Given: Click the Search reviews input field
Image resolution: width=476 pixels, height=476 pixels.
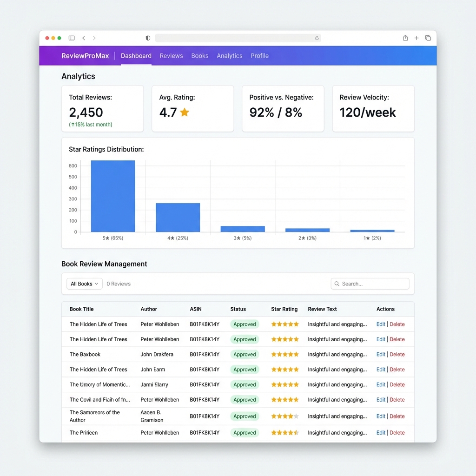Looking at the screenshot, I should [372, 284].
